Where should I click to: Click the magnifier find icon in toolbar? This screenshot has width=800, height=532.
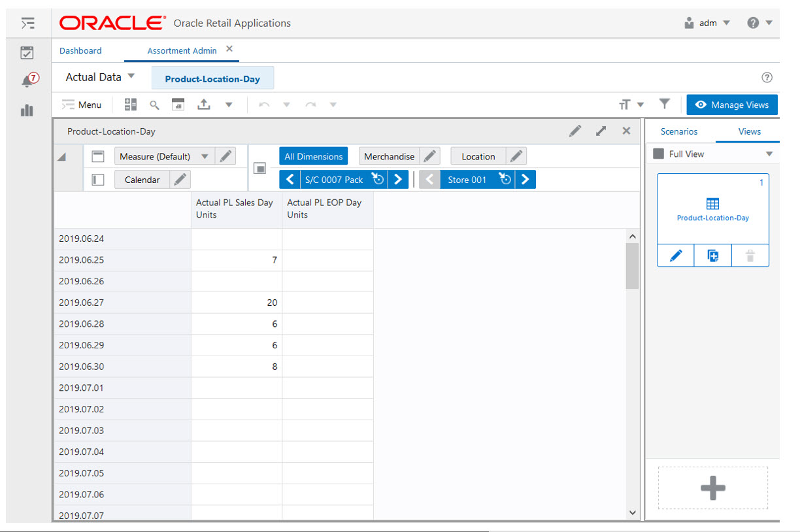coord(155,105)
